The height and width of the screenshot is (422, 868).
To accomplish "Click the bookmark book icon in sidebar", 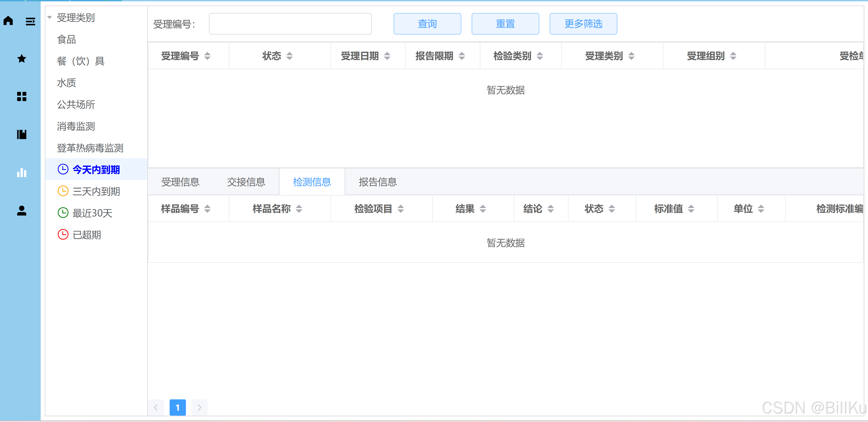I will point(21,134).
